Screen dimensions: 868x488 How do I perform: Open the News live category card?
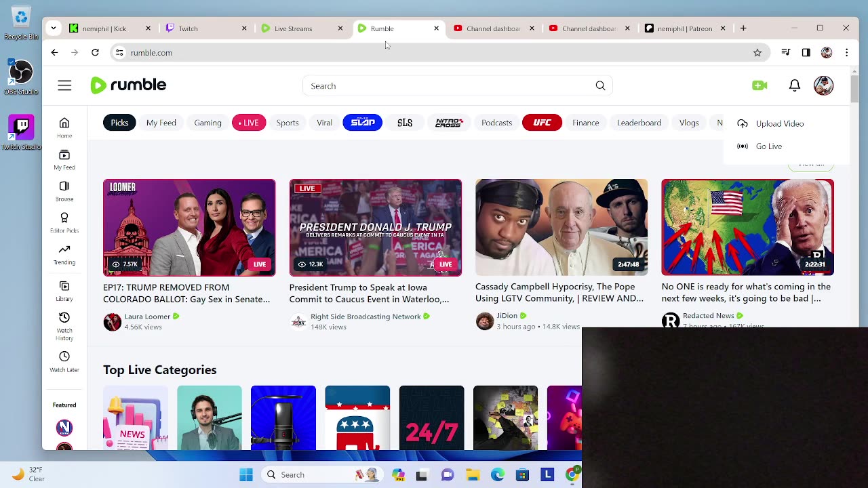(x=136, y=418)
